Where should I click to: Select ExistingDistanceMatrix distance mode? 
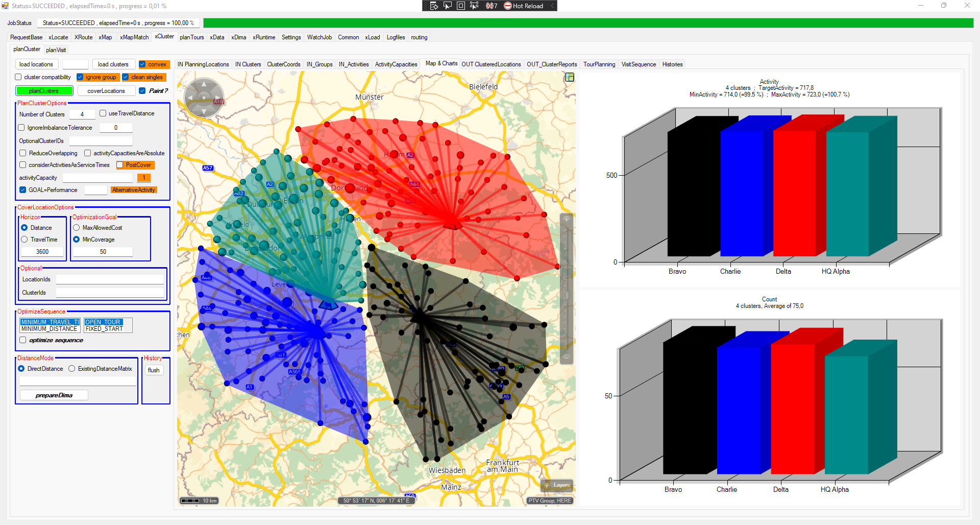pos(72,369)
